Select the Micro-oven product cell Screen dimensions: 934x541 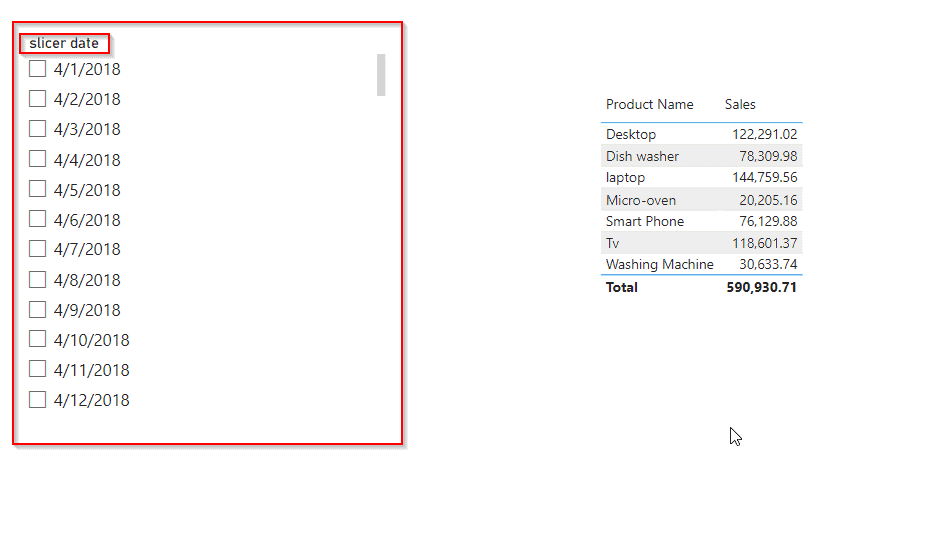tap(641, 200)
